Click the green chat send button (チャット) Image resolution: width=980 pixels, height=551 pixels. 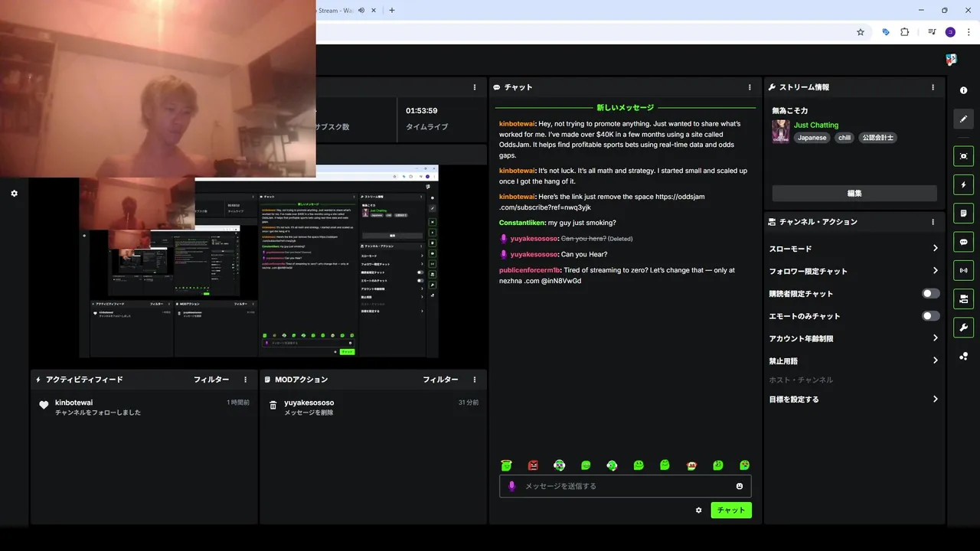(x=731, y=510)
